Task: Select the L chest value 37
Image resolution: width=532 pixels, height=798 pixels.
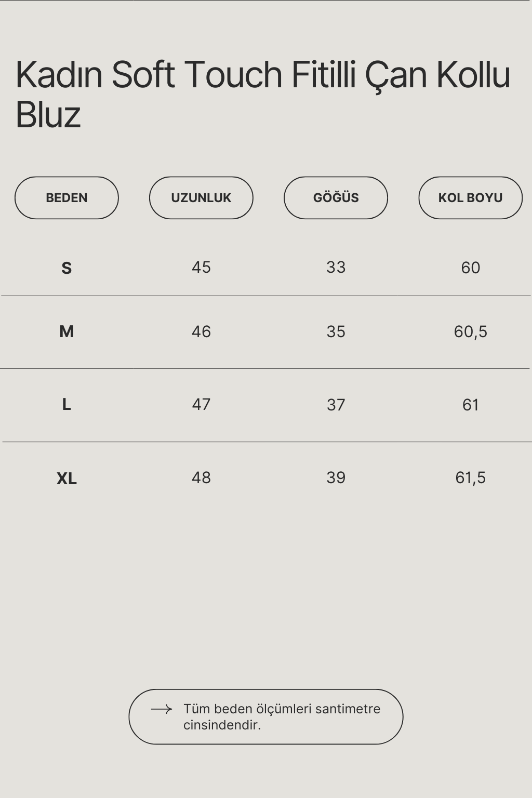Action: (336, 405)
